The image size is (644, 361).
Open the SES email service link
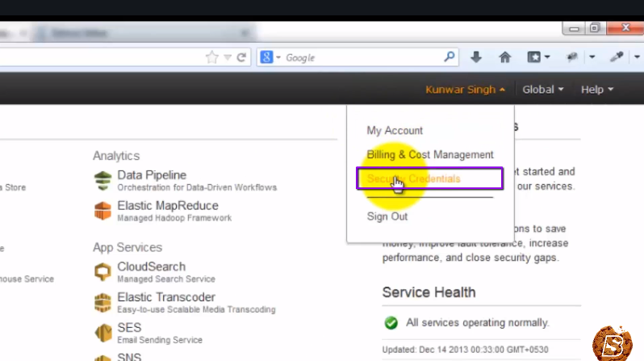[x=129, y=328]
